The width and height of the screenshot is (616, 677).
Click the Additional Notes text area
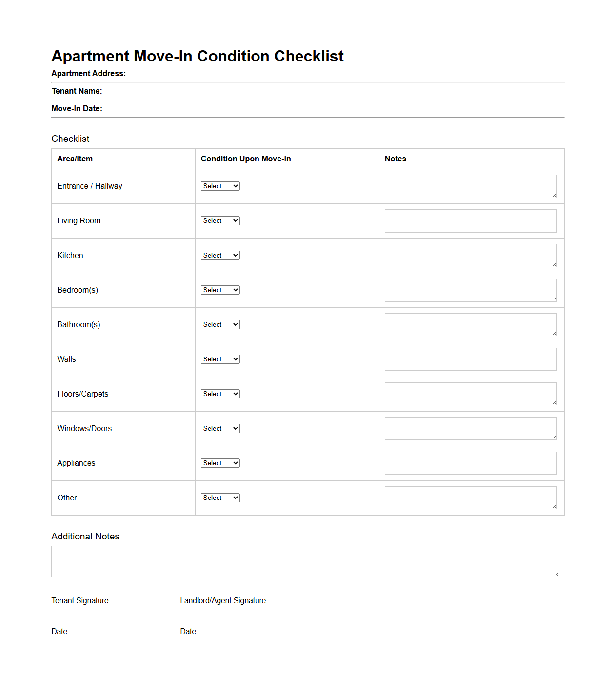305,561
